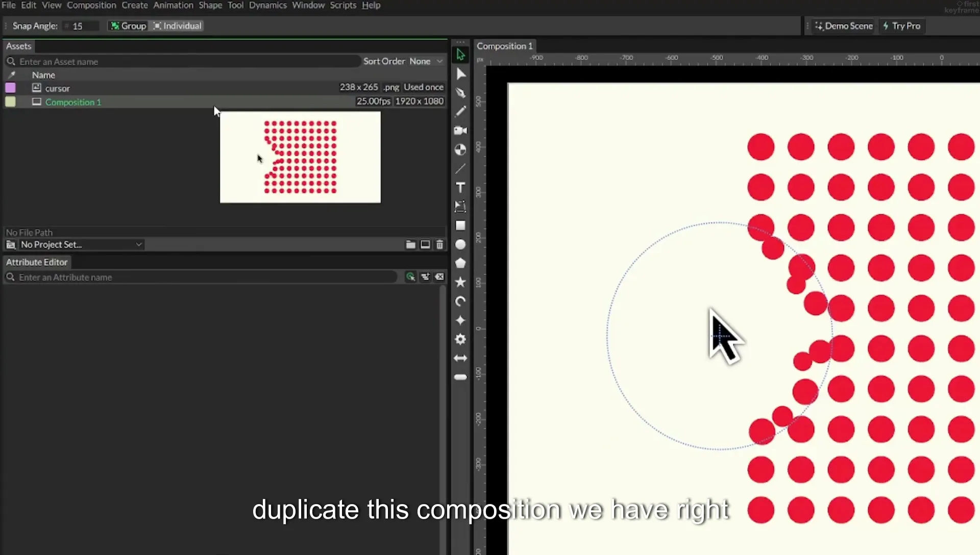Viewport: 980px width, 555px height.
Task: Click the trash icon in Assets panel
Action: point(439,245)
